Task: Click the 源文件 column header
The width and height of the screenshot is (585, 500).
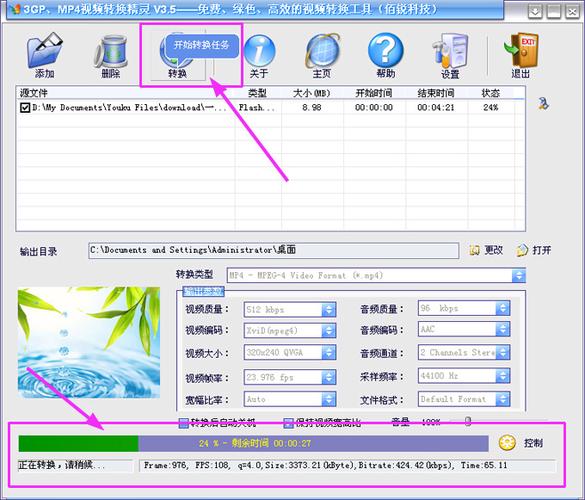Action: [126, 93]
